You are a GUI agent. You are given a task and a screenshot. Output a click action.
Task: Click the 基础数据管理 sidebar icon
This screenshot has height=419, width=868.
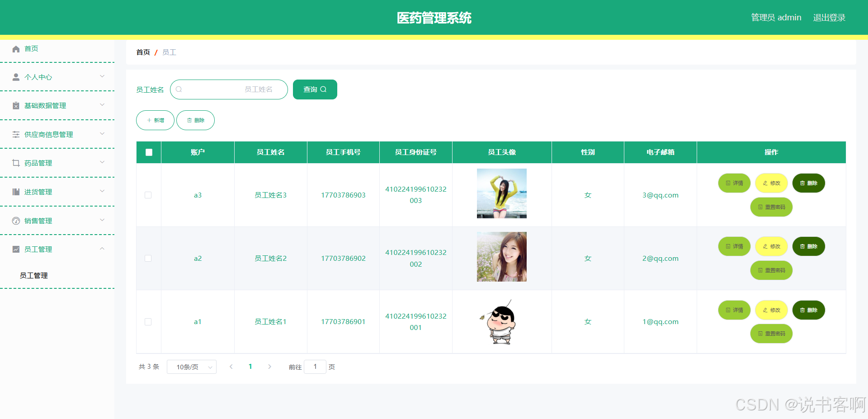click(x=16, y=105)
